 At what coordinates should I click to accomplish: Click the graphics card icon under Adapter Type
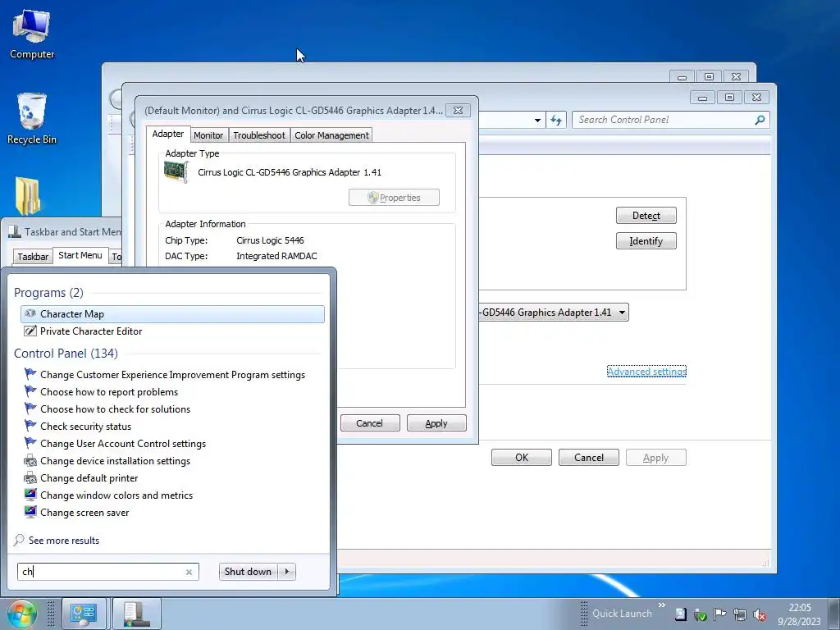(176, 172)
